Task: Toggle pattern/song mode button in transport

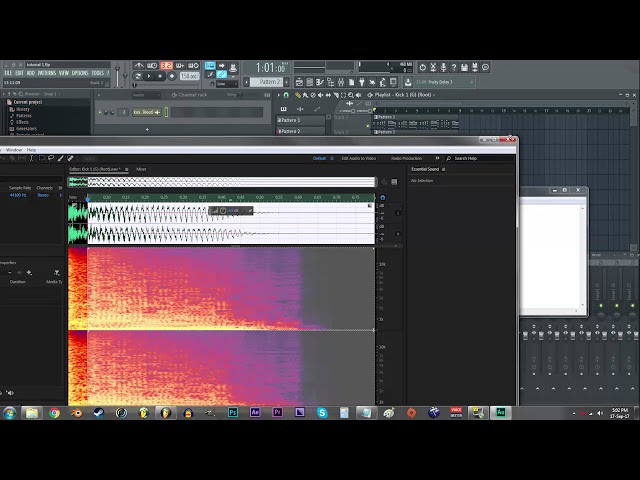Action: click(138, 76)
